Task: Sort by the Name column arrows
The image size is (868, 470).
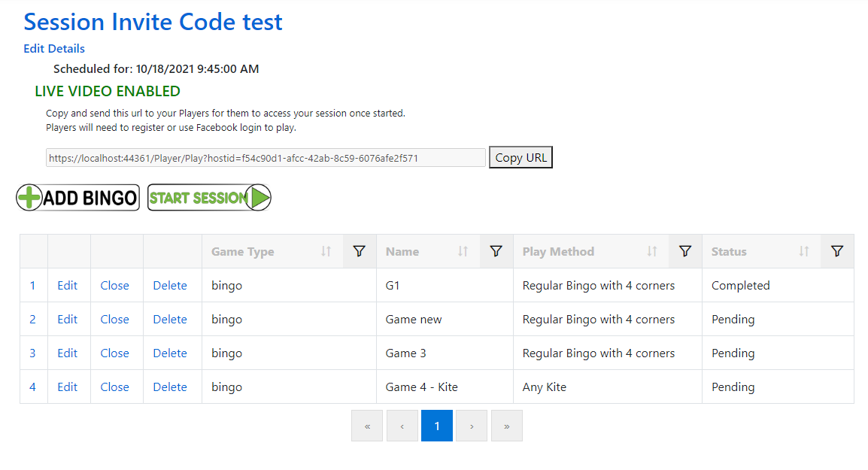Action: [x=463, y=252]
